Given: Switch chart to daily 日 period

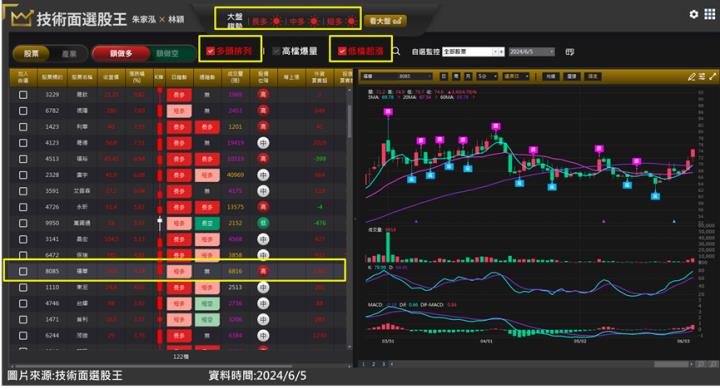Looking at the screenshot, I should [x=444, y=76].
